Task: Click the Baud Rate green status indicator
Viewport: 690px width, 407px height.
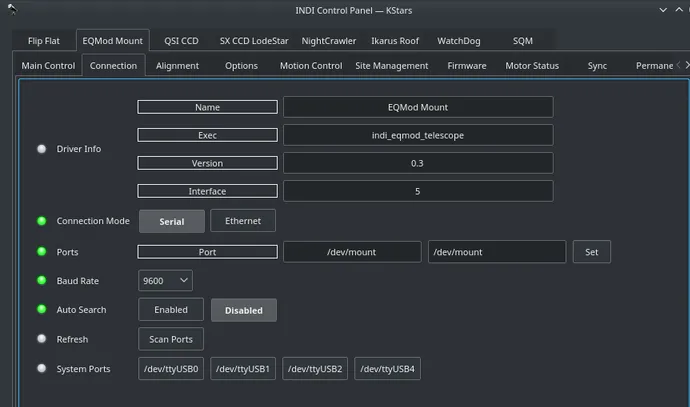Action: (42, 280)
